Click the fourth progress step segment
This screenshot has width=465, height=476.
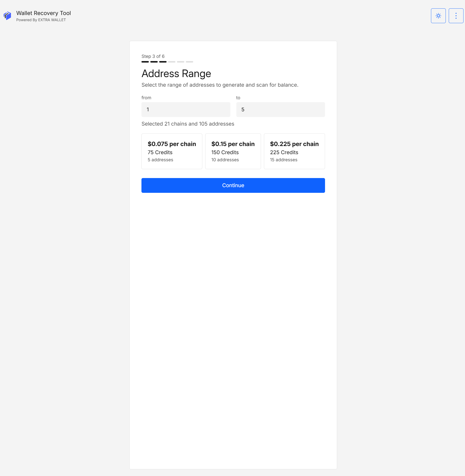[x=172, y=62]
